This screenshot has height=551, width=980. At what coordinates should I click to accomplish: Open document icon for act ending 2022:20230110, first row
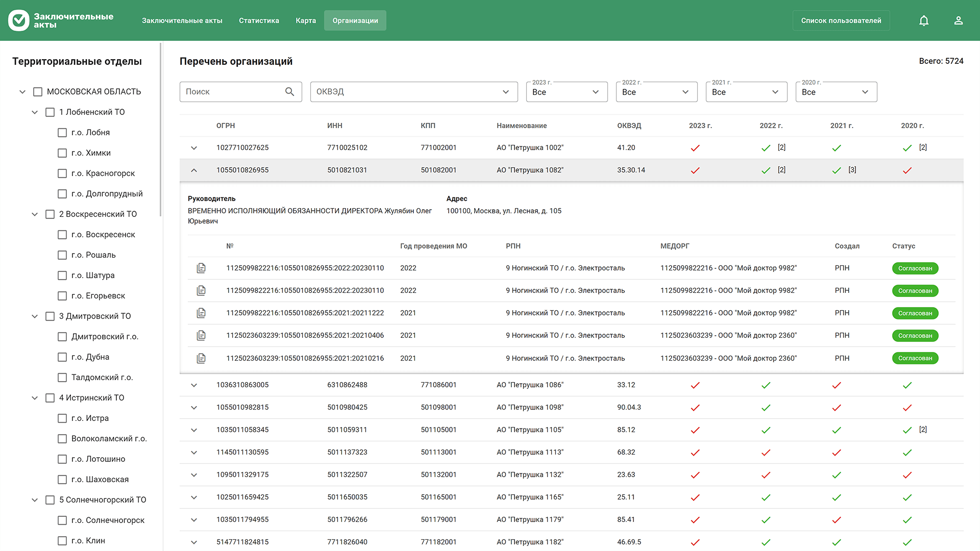point(201,268)
